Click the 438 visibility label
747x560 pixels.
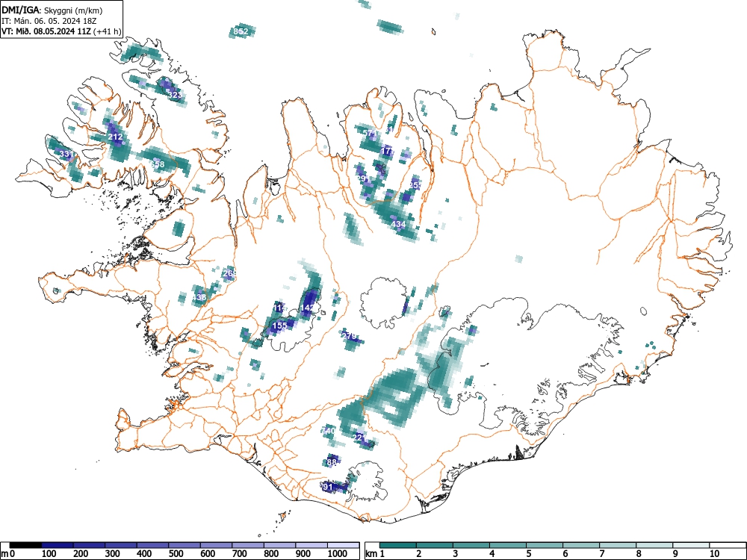coord(199,297)
